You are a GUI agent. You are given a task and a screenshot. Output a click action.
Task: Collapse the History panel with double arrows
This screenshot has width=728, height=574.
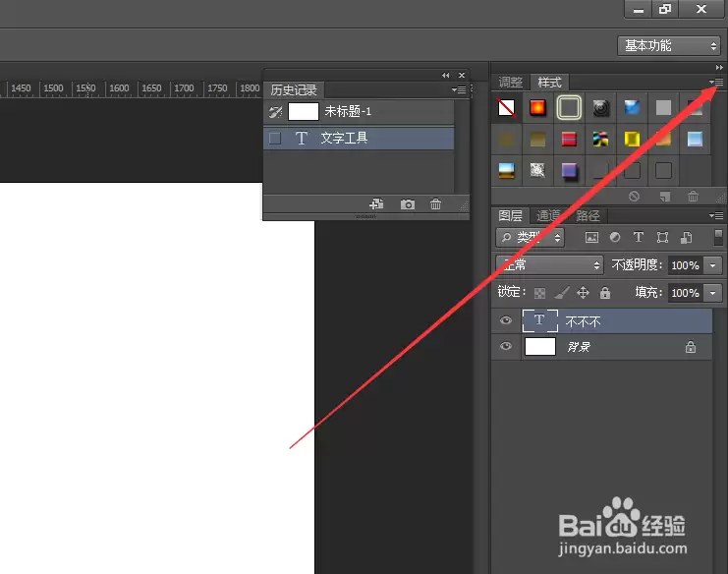tap(446, 76)
